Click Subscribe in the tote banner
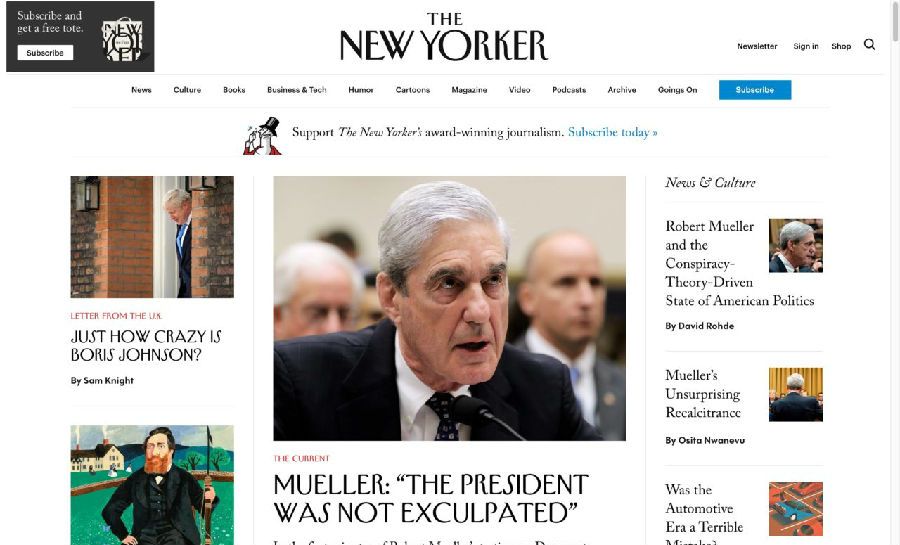This screenshot has height=545, width=900. (45, 53)
